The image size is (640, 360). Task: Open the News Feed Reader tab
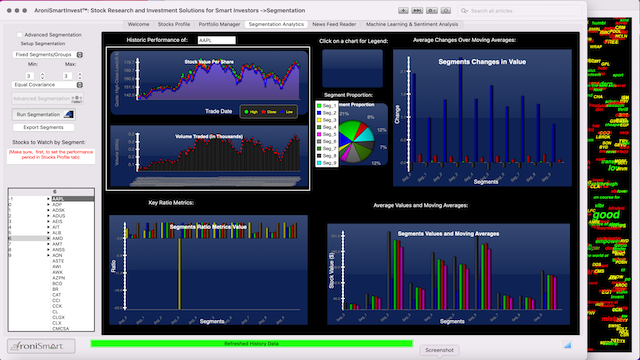coord(334,24)
